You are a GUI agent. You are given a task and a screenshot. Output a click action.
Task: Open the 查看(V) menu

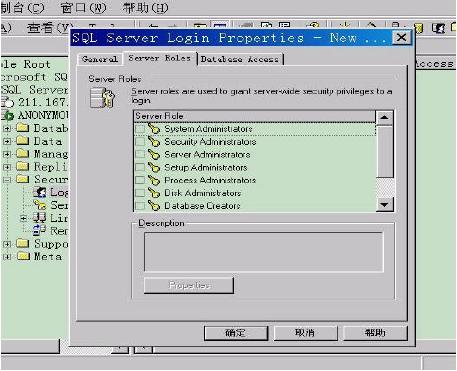(50, 28)
